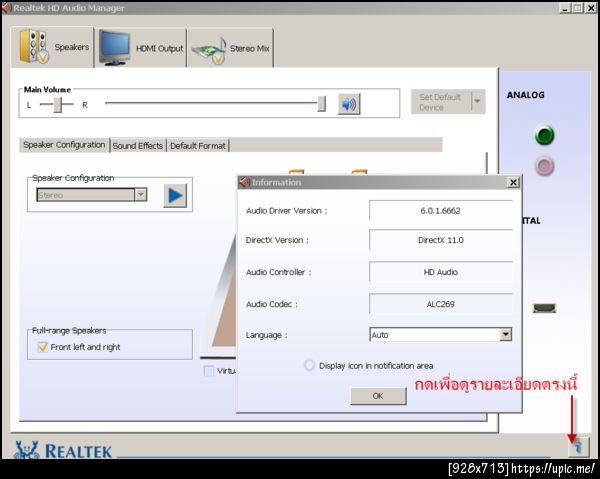Close the Information dialog
Screen dimensions: 600x479
click(513, 182)
